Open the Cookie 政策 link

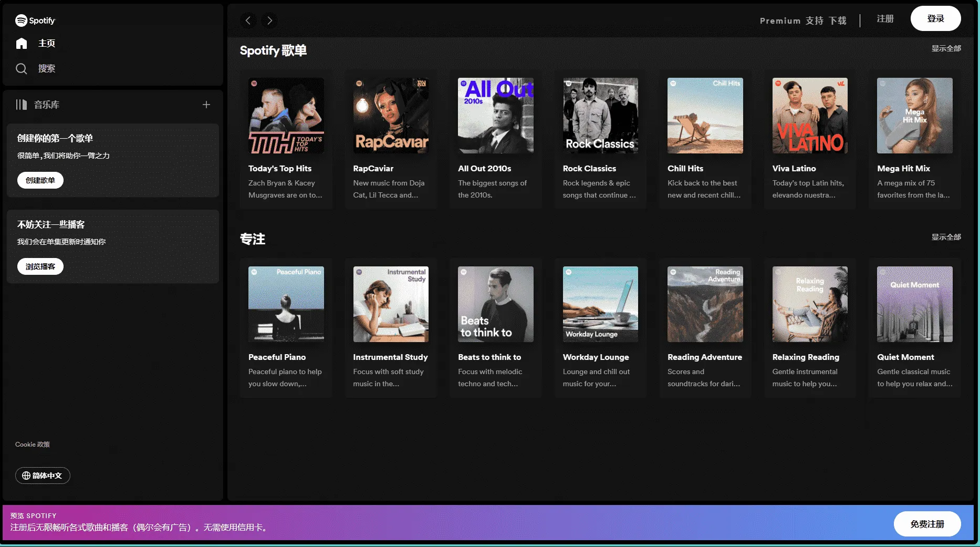pos(33,445)
